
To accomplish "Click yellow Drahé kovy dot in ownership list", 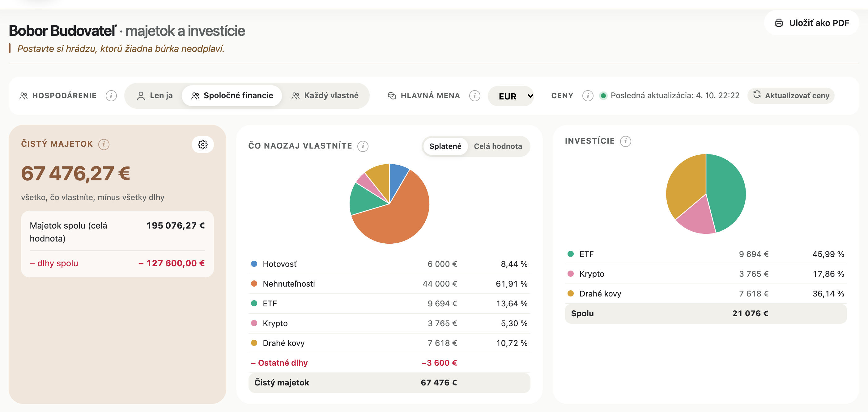I will [x=254, y=343].
